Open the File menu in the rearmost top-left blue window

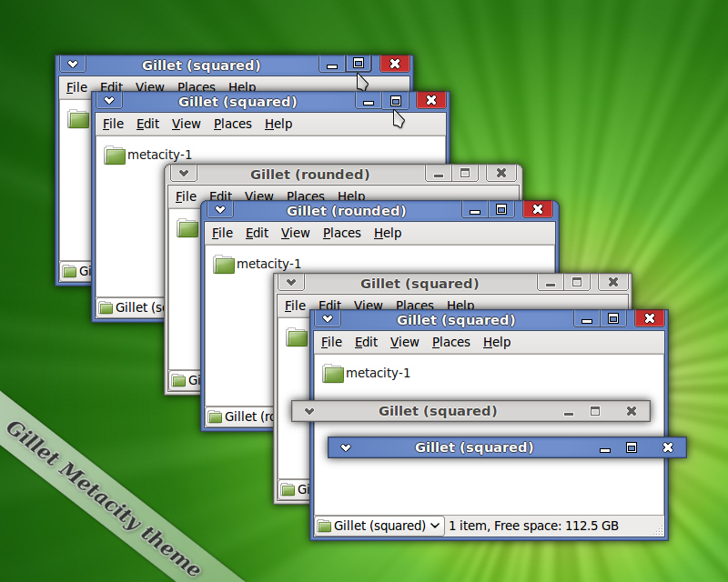click(76, 87)
